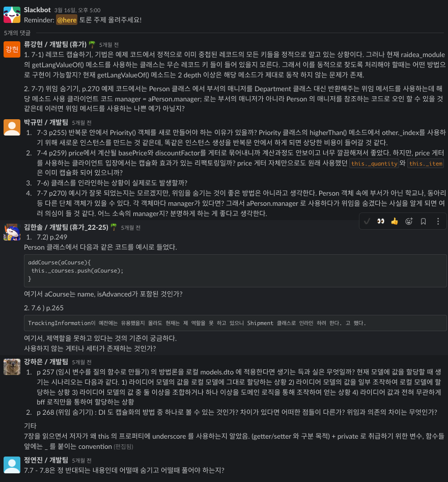Bookmark this message for later
This screenshot has width=448, height=482.
click(x=423, y=221)
